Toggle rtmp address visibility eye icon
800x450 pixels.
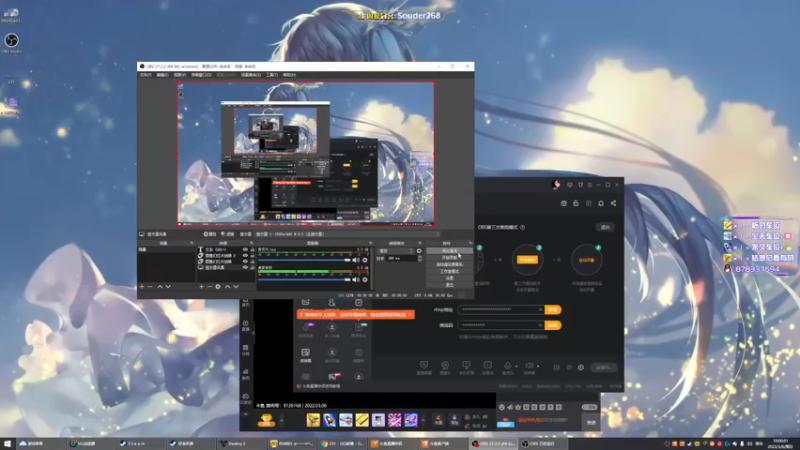tap(540, 310)
